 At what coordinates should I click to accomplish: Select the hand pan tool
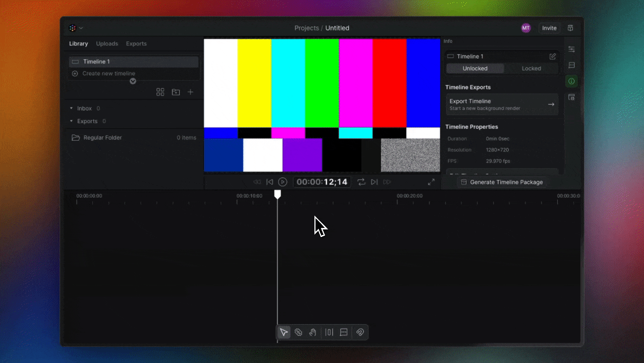point(313,332)
